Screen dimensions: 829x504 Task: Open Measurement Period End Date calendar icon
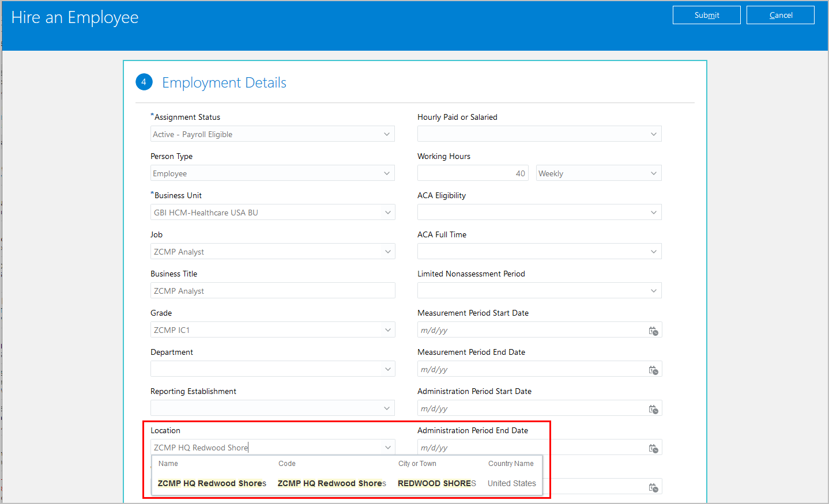[653, 370]
